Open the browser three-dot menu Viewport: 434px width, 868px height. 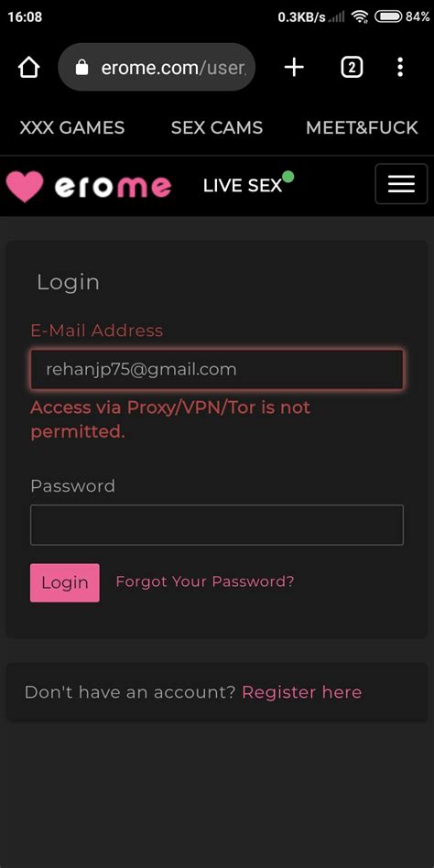(x=400, y=68)
